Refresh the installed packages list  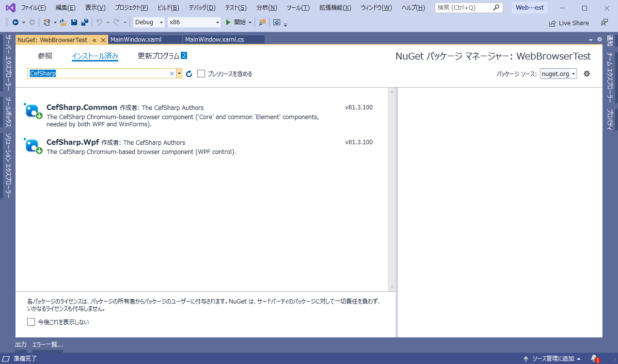[x=189, y=74]
